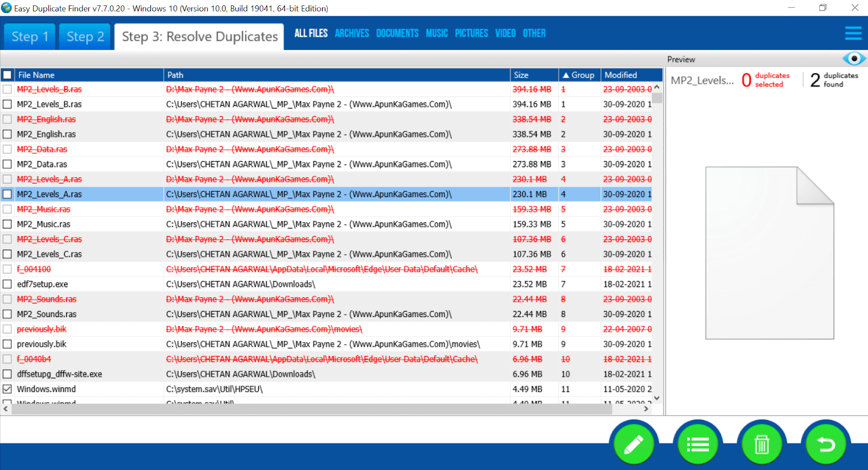868x470 pixels.
Task: Filter by DOCUMENTS
Action: click(x=397, y=33)
